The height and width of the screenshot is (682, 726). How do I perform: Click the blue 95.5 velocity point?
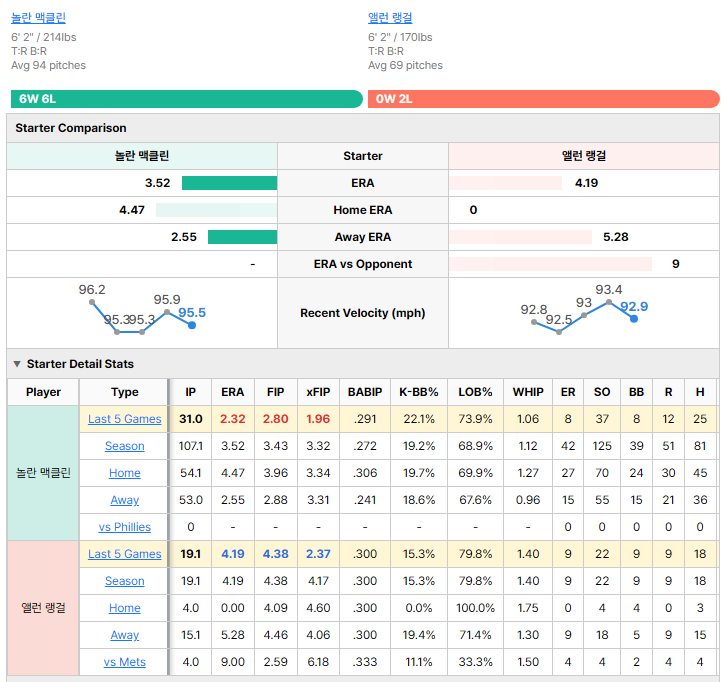[x=192, y=325]
